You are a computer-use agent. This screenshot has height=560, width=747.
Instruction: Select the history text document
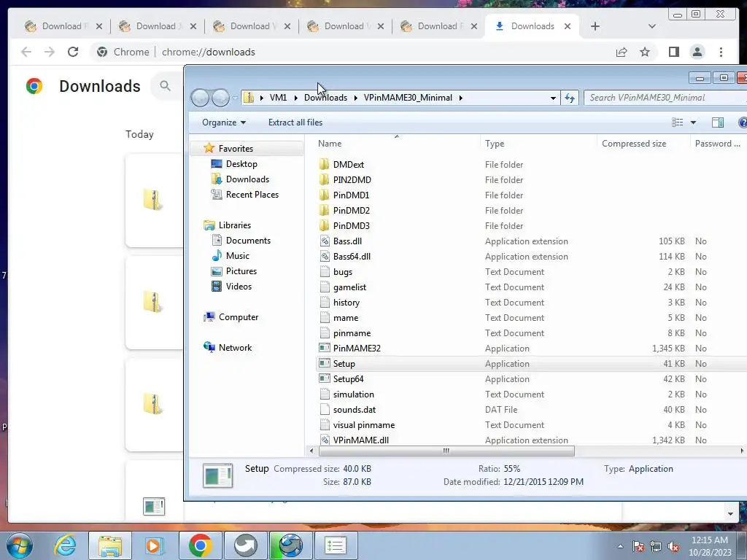coord(347,303)
